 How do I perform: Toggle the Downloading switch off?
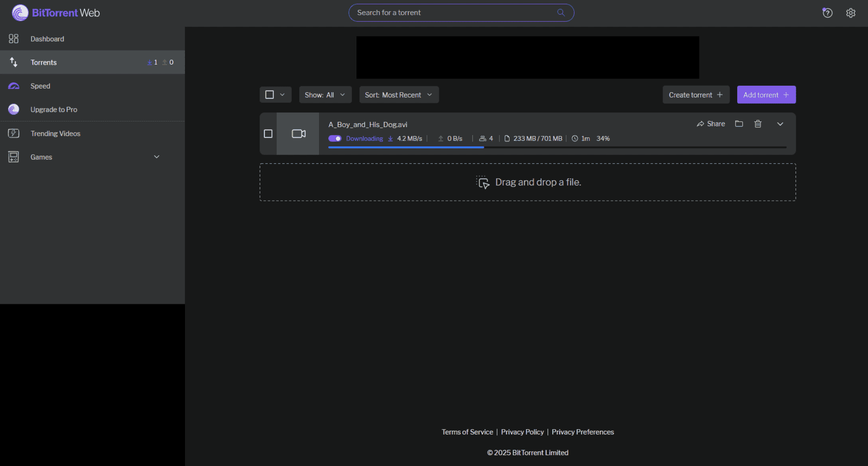(335, 138)
